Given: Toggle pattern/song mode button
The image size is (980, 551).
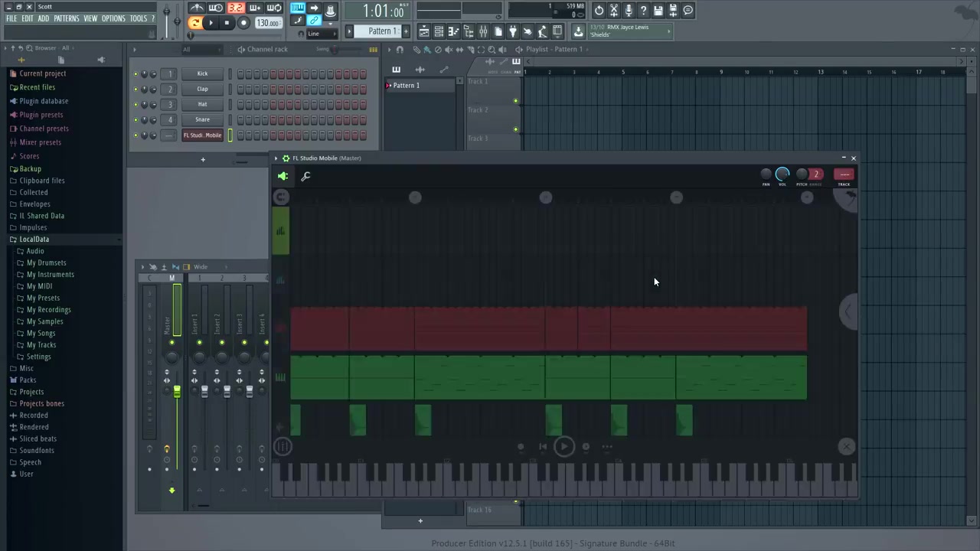Looking at the screenshot, I should tap(194, 23).
